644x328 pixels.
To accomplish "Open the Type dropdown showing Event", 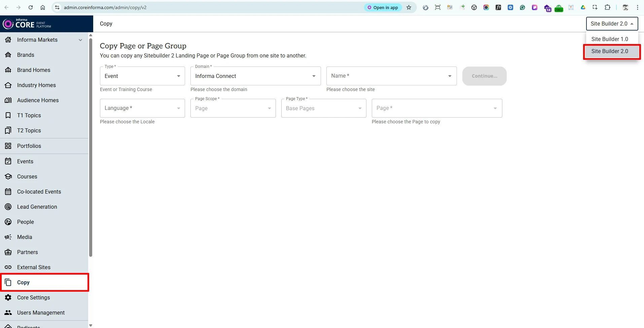I will tap(142, 76).
